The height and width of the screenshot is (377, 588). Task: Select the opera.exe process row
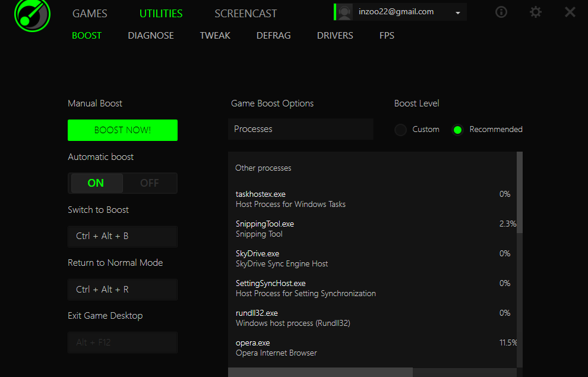372,347
